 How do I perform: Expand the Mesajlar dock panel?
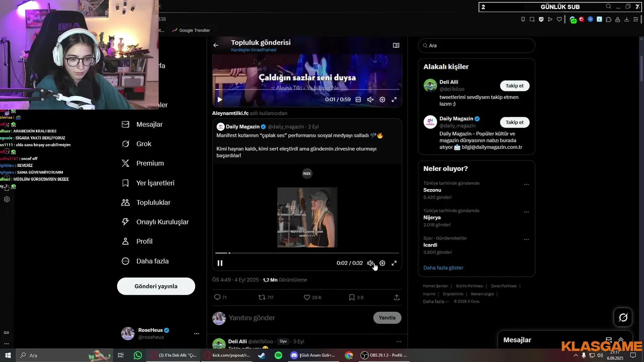click(621, 340)
